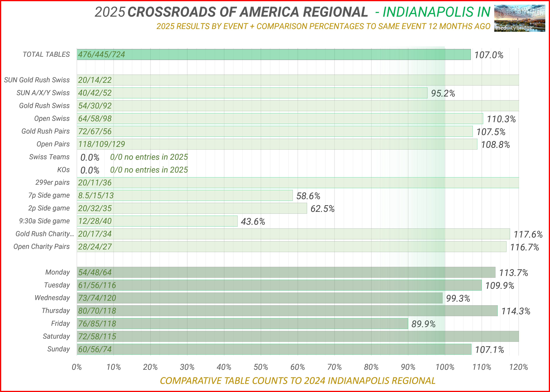Click the 113.7% percentage label
Image resolution: width=550 pixels, height=392 pixels.
pos(514,273)
